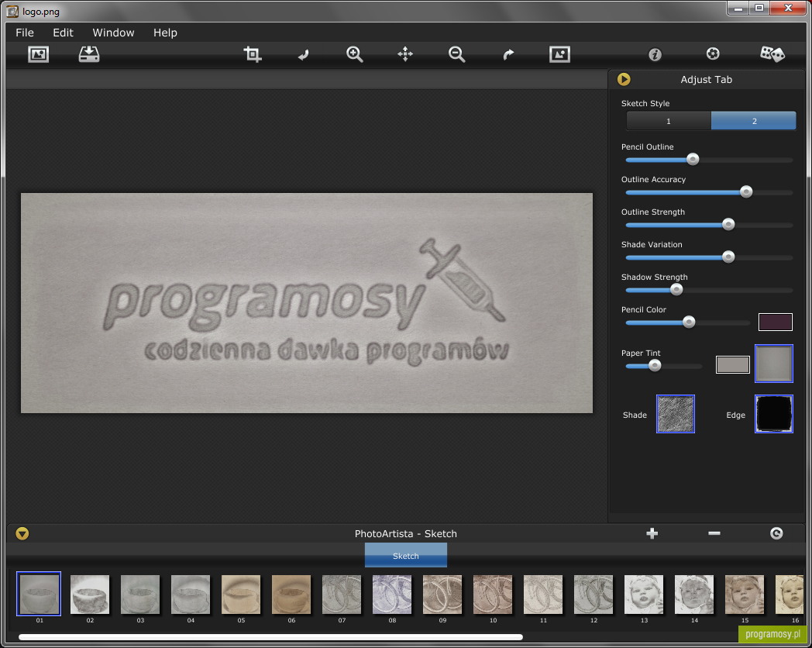
Task: Randomize settings with the dice icon
Action: pos(772,53)
